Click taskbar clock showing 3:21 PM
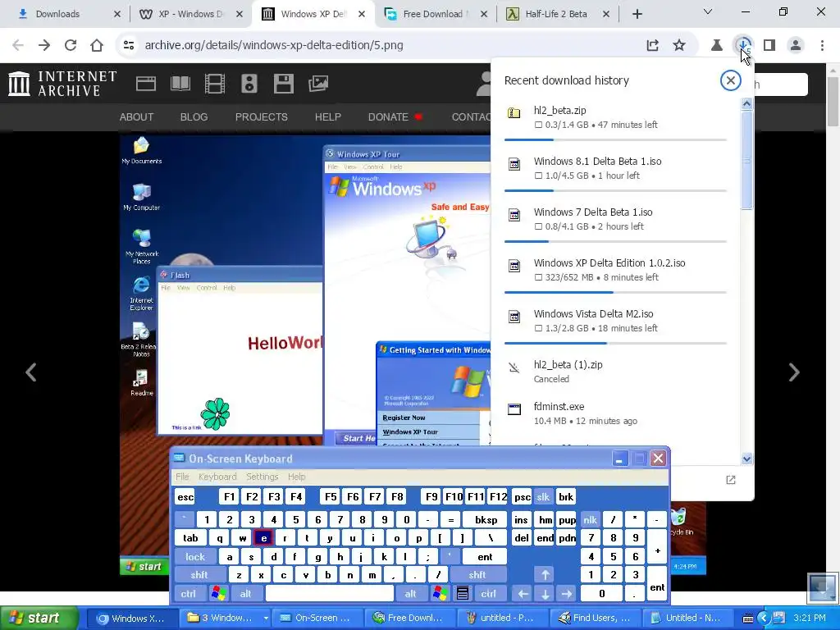The image size is (840, 630). coord(810,618)
